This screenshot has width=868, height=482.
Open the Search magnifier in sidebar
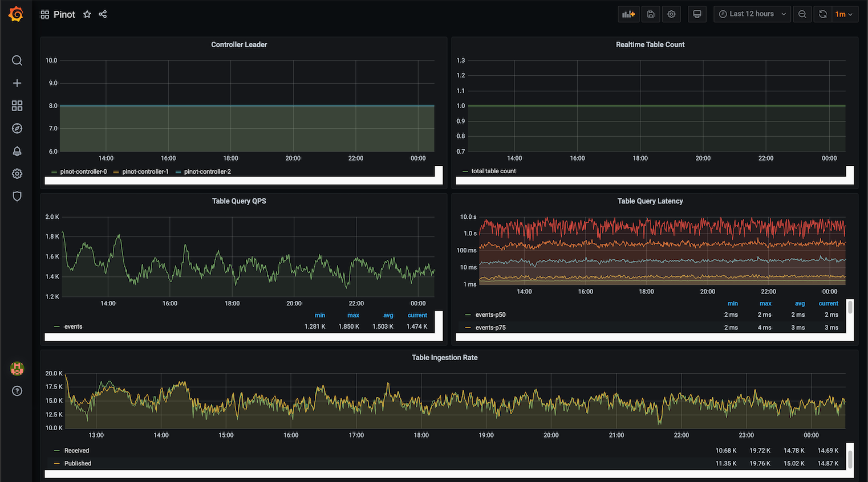17,60
